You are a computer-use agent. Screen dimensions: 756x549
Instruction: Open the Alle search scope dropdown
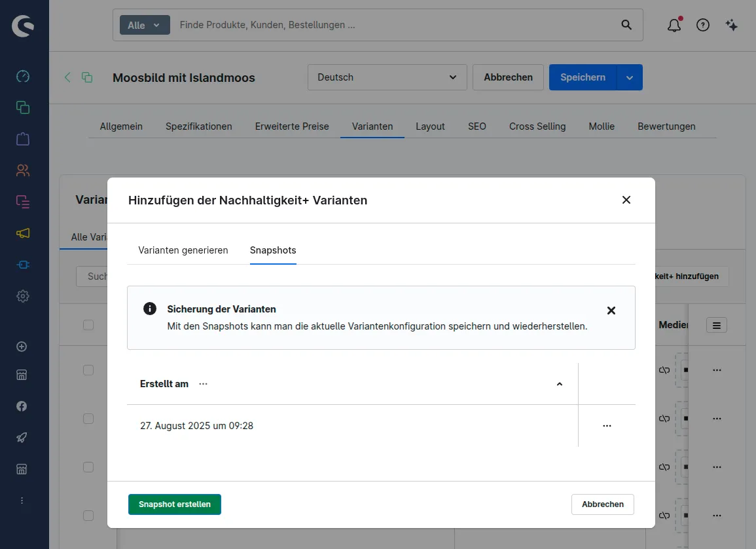pyautogui.click(x=145, y=25)
